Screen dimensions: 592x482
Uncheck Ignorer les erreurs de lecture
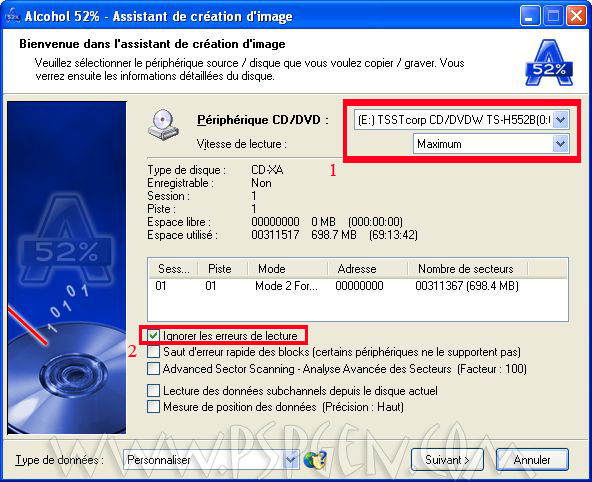(x=153, y=336)
